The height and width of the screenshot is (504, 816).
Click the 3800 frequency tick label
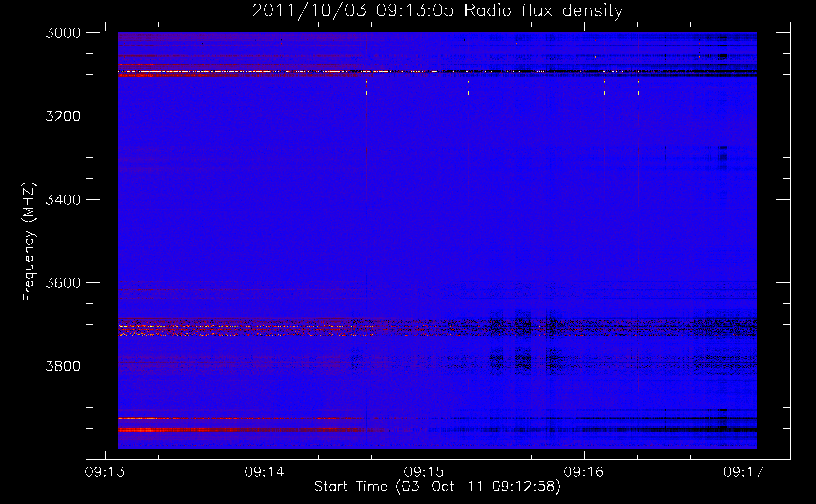[x=63, y=366]
